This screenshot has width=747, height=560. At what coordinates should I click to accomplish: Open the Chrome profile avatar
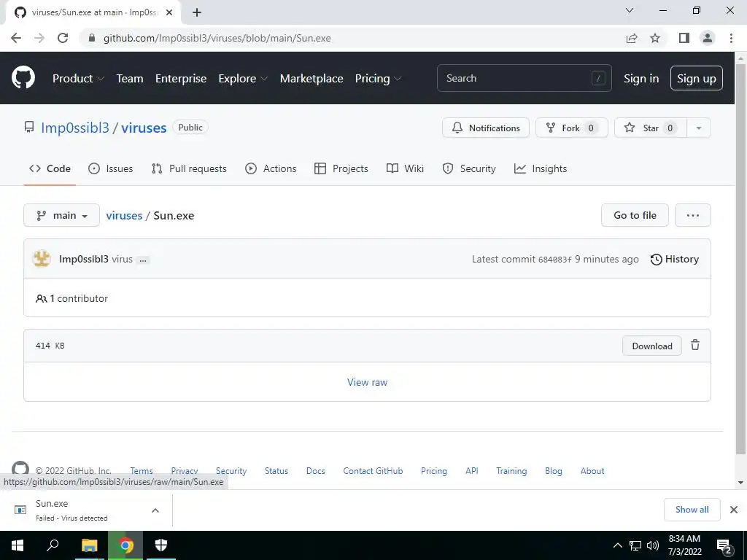(708, 38)
